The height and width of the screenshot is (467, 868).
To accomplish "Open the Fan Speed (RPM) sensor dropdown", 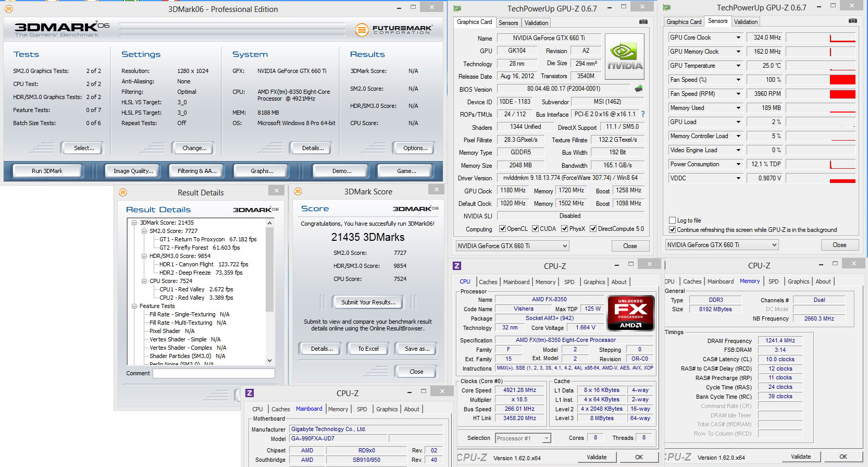I will [738, 94].
